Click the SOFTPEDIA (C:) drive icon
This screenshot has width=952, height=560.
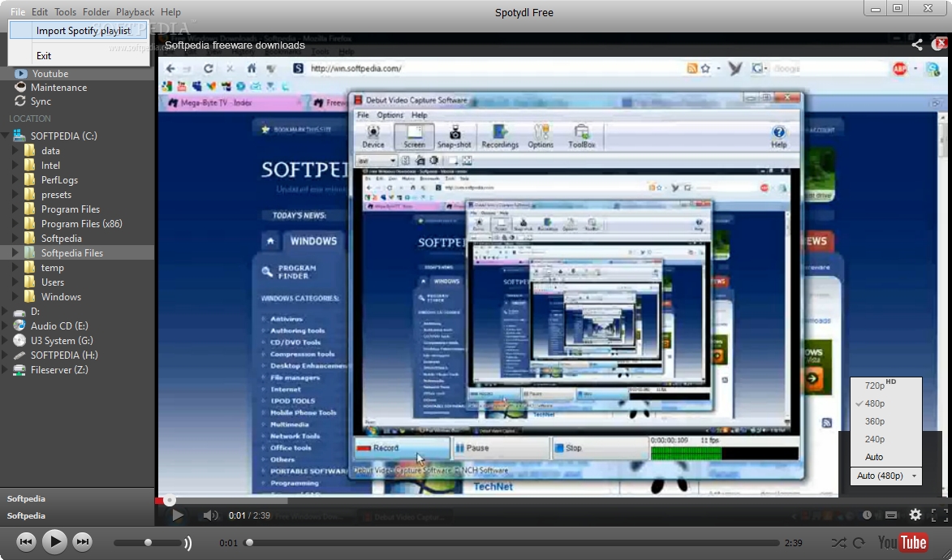(x=19, y=136)
